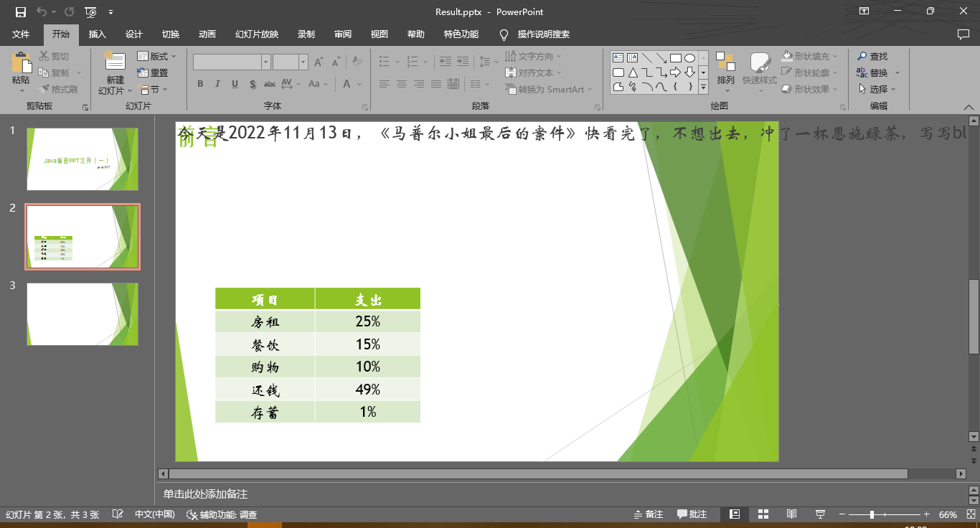Select slide 3 thumbnail in the panel
980x528 pixels.
82,313
